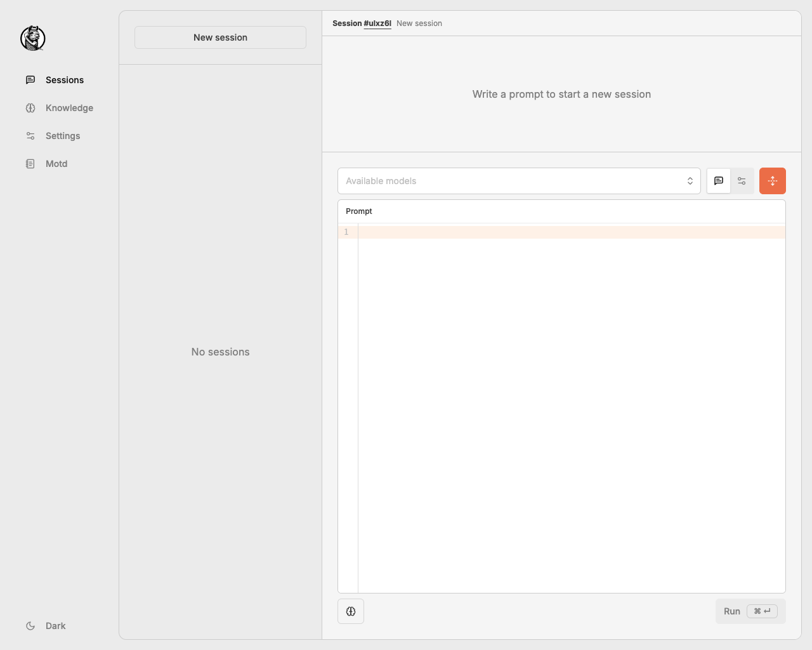Open the session ID link #ulxz6l
The image size is (812, 650).
click(377, 23)
